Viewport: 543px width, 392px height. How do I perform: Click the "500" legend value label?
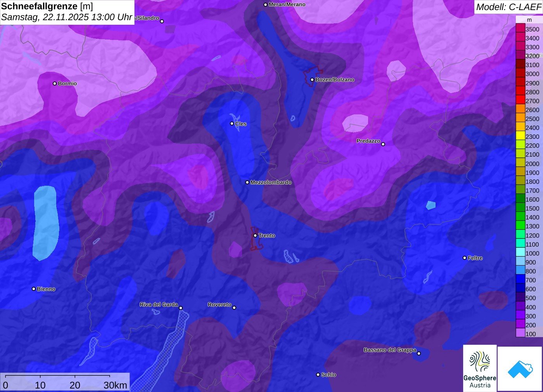(x=531, y=298)
